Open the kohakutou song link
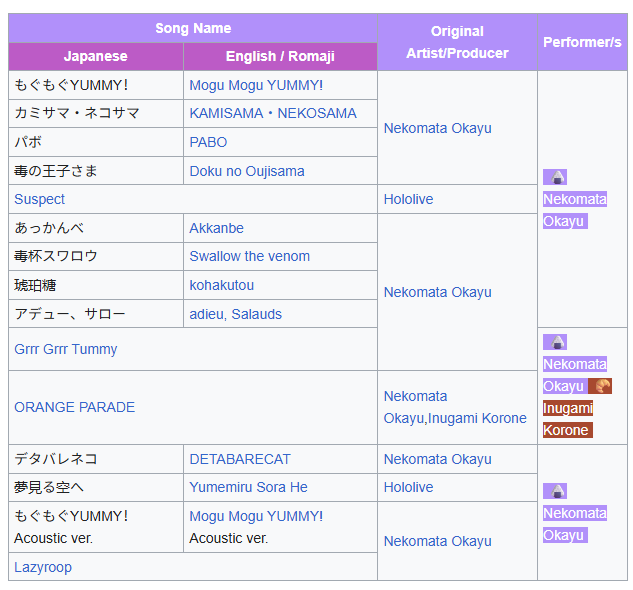 point(222,285)
